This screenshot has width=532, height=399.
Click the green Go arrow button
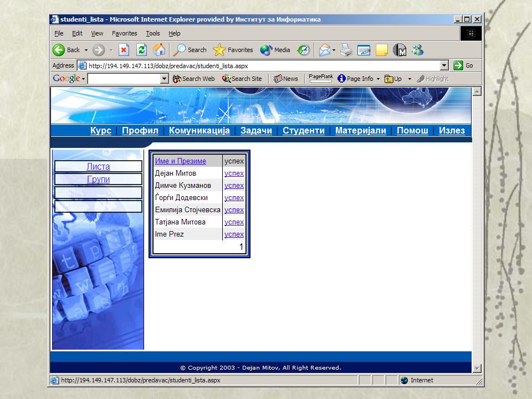click(x=458, y=65)
